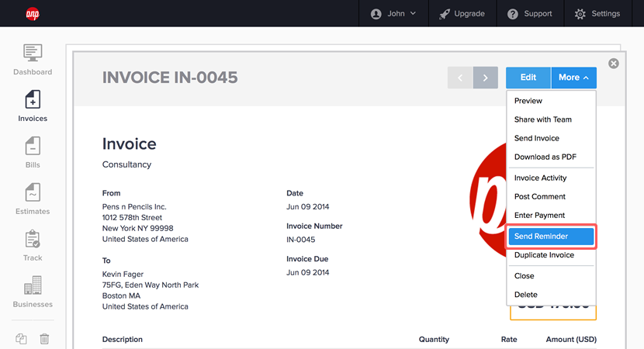
Task: Click the Description column header
Action: tap(123, 340)
